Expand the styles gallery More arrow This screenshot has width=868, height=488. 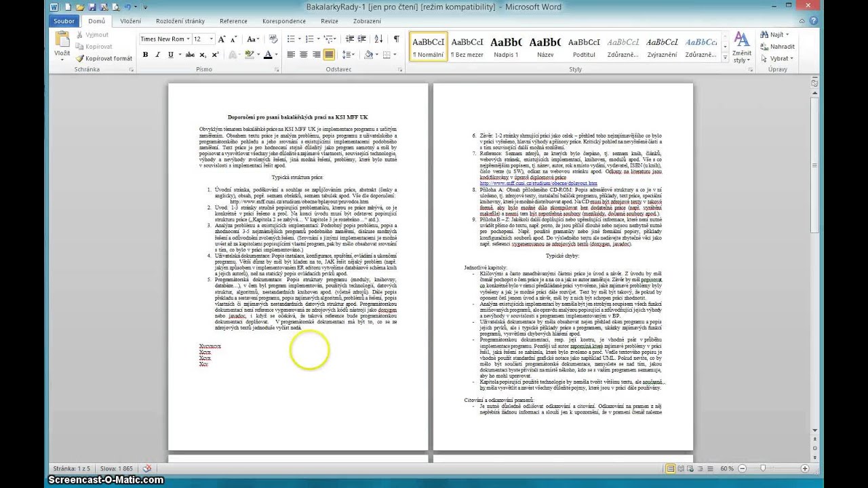click(x=725, y=58)
